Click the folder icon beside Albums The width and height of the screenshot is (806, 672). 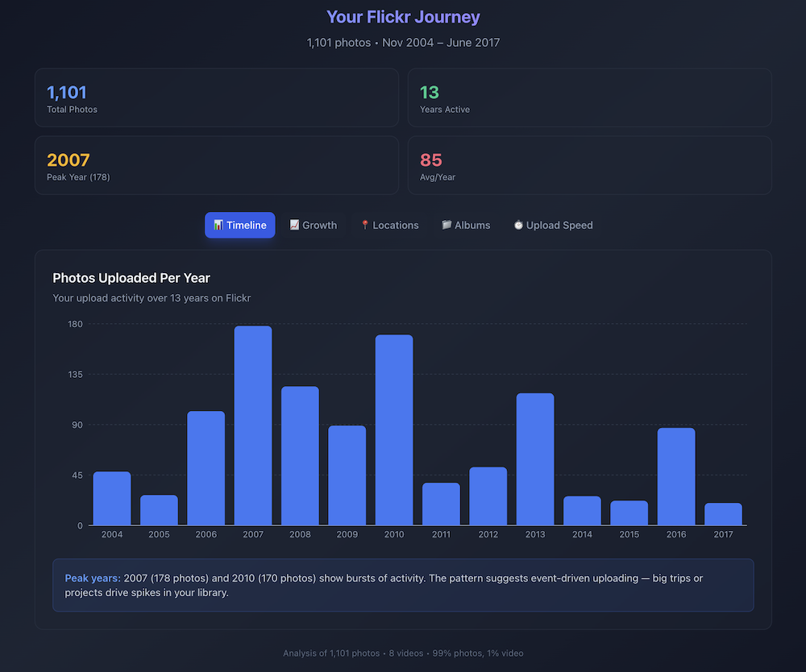point(447,226)
